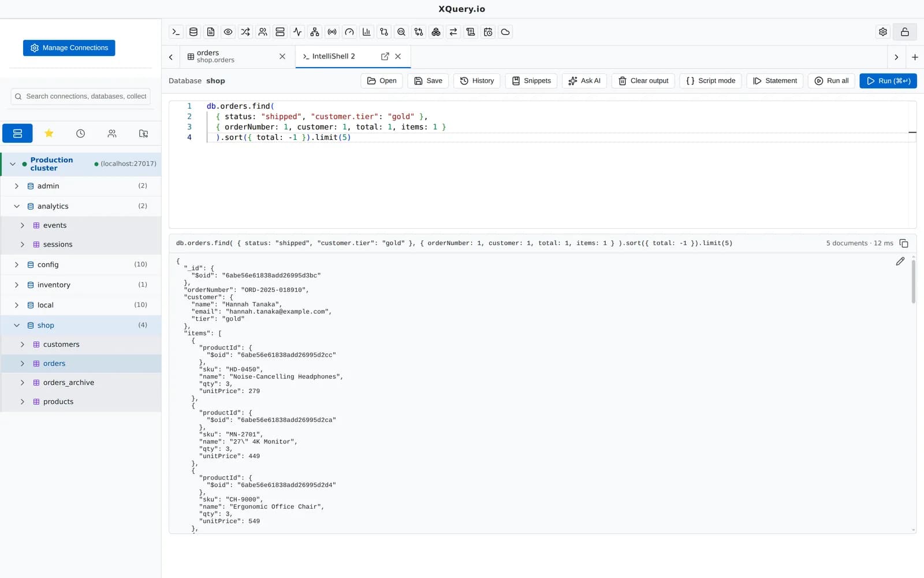
Task: Show the shared folder sidebar tab
Action: (143, 134)
